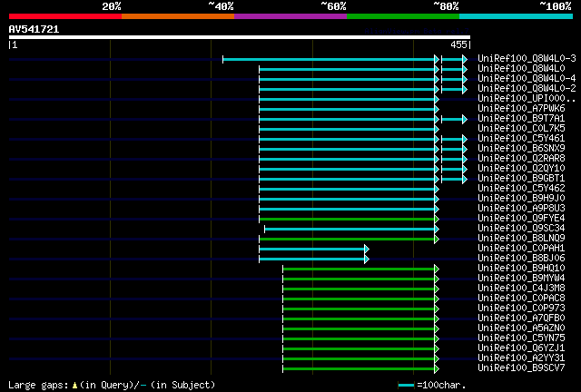Click the red 20% identity legend bar
Image resolution: width=581 pixels, height=392 pixels.
pyautogui.click(x=65, y=16)
